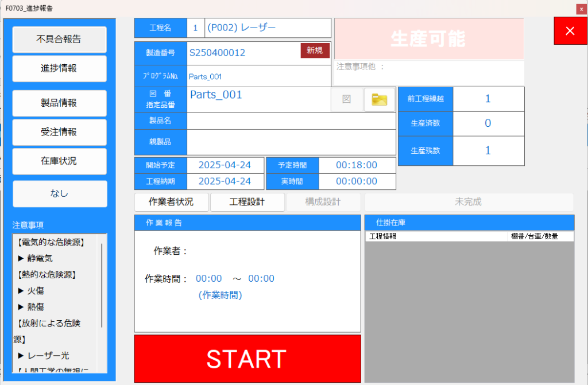Image resolution: width=588 pixels, height=385 pixels.
Task: Click the 生産可能 status banner
Action: pyautogui.click(x=428, y=38)
